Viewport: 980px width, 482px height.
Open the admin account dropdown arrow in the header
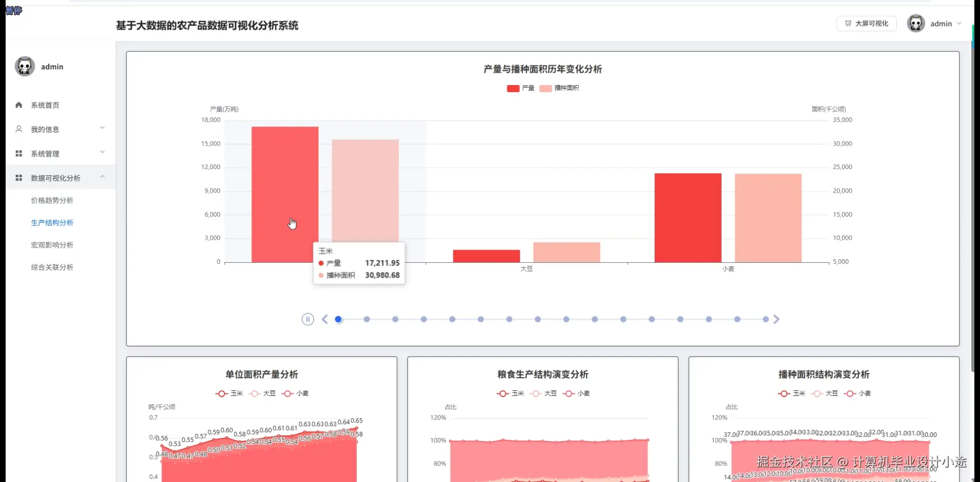[959, 24]
